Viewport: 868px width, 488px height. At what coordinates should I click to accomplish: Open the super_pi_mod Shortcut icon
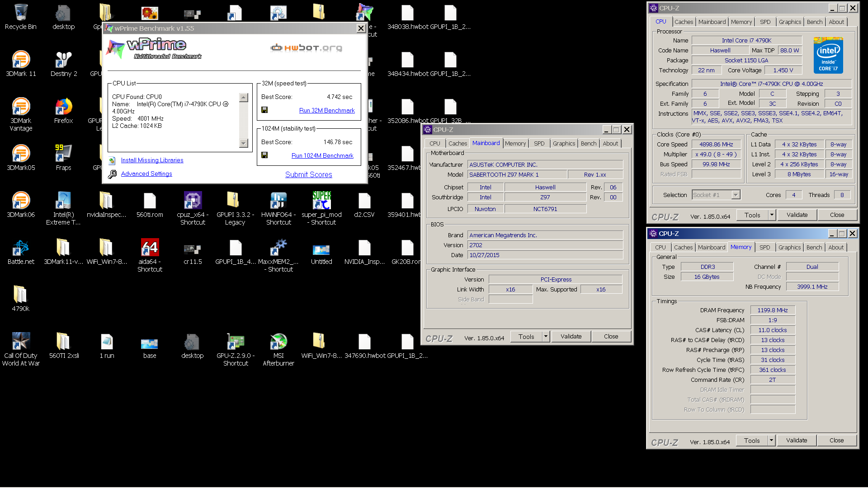[x=321, y=208]
